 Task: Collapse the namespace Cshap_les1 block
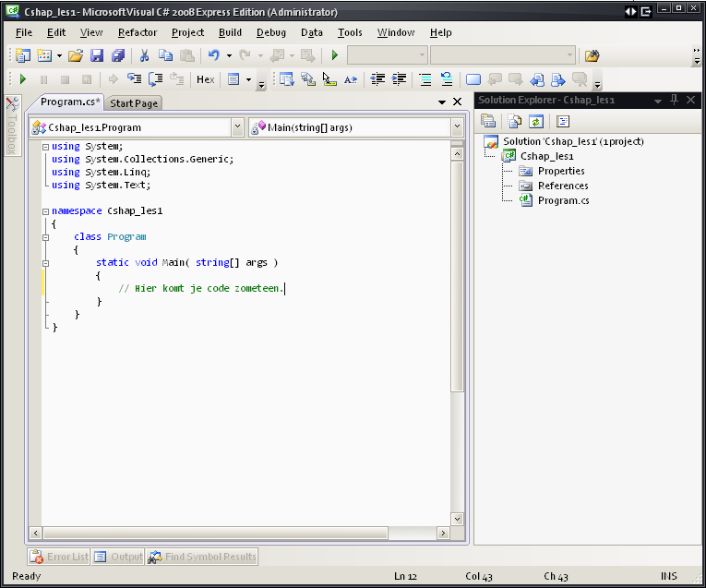[x=45, y=211]
